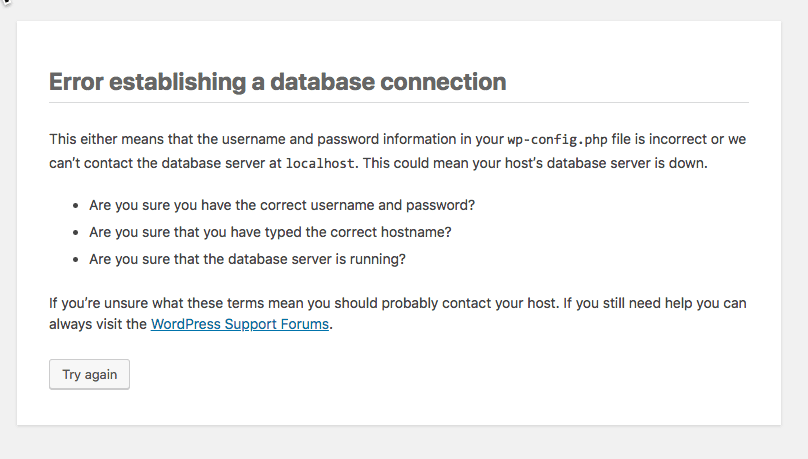This screenshot has height=459, width=808.
Task: Click the correct username and password question
Action: 282,205
